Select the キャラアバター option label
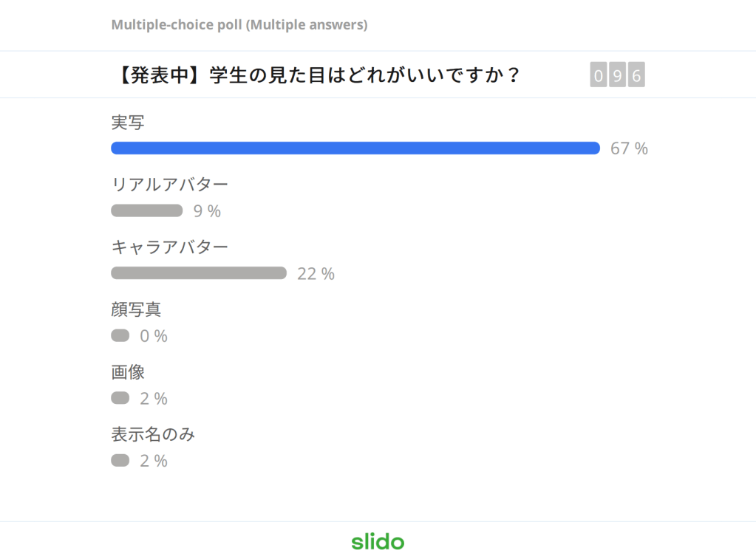The height and width of the screenshot is (559, 756). point(169,247)
